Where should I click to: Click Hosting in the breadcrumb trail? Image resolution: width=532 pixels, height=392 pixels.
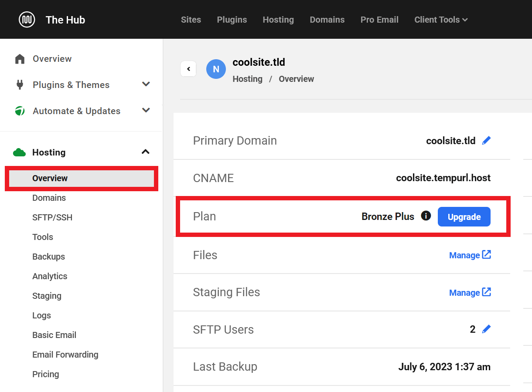[247, 79]
